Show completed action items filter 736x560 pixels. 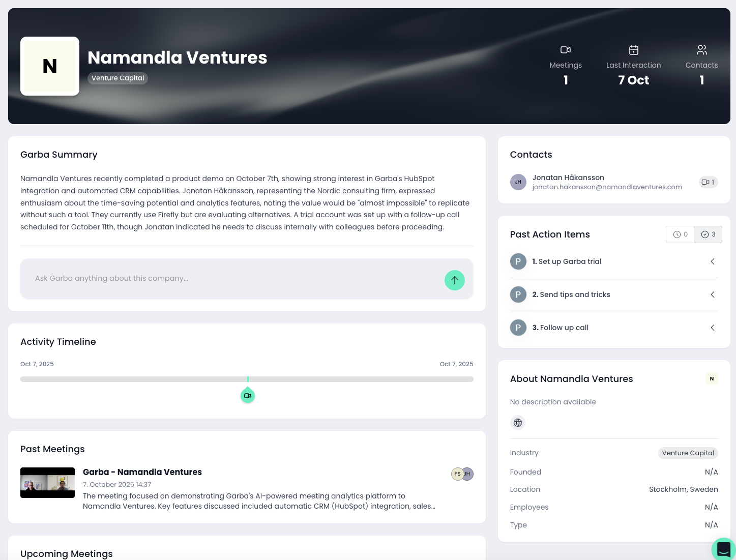pyautogui.click(x=708, y=234)
